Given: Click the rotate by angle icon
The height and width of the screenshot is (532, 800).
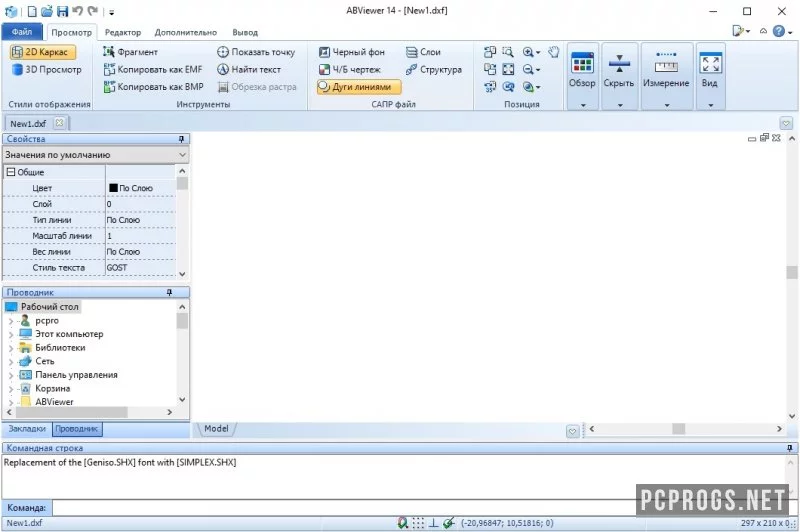Looking at the screenshot, I should (x=490, y=87).
